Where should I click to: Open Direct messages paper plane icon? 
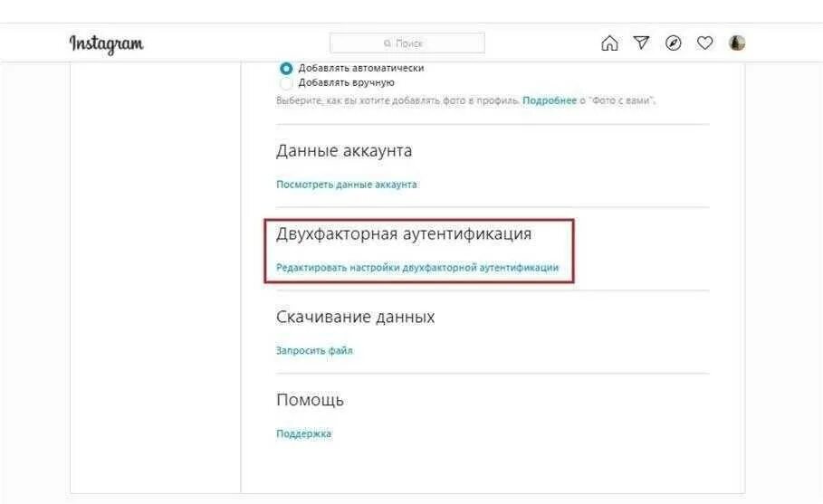coord(641,43)
